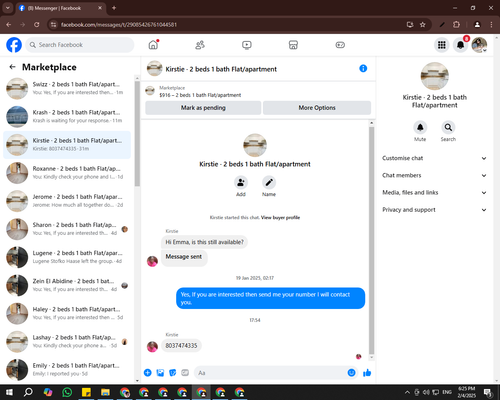Expand the Privacy and support section
Image resolution: width=500 pixels, height=400 pixels.
pyautogui.click(x=434, y=210)
